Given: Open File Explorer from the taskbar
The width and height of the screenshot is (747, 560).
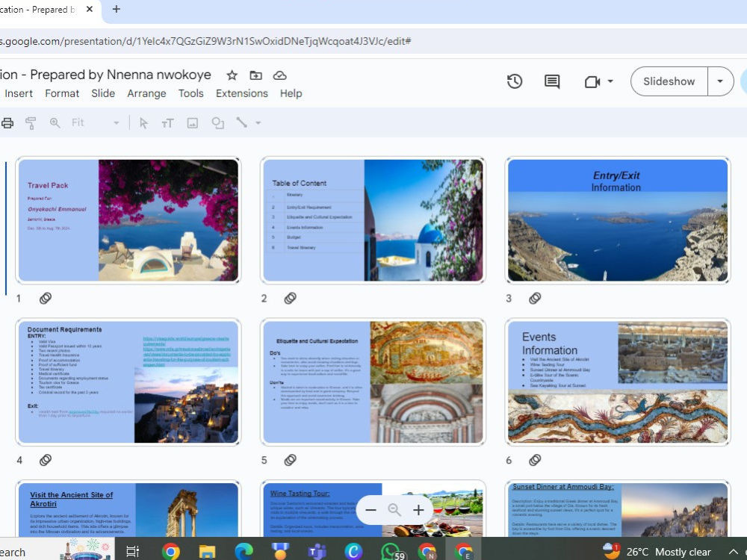Looking at the screenshot, I should 207,552.
